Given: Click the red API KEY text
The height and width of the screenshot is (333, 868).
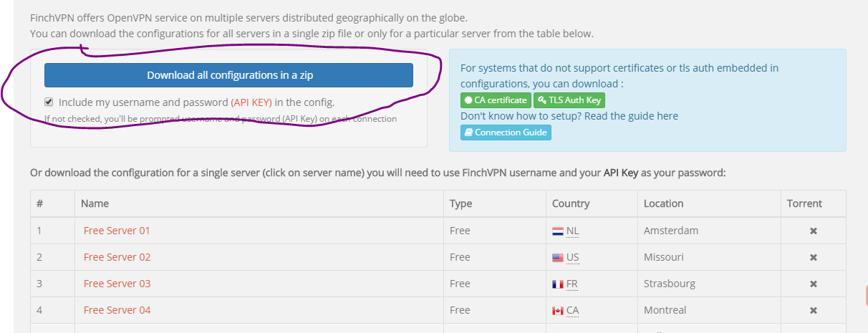Looking at the screenshot, I should (251, 102).
